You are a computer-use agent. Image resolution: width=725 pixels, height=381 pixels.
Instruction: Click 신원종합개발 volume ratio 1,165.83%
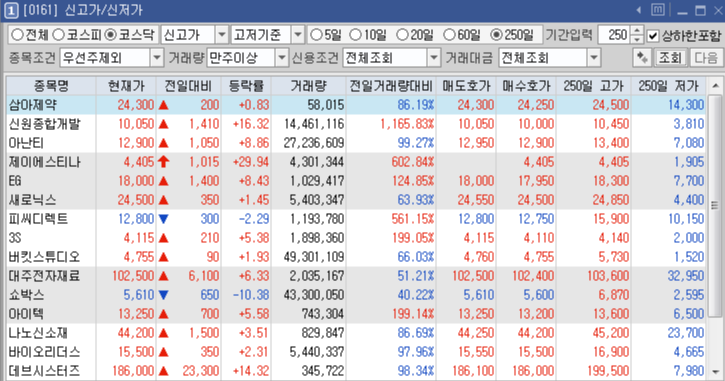pyautogui.click(x=407, y=124)
